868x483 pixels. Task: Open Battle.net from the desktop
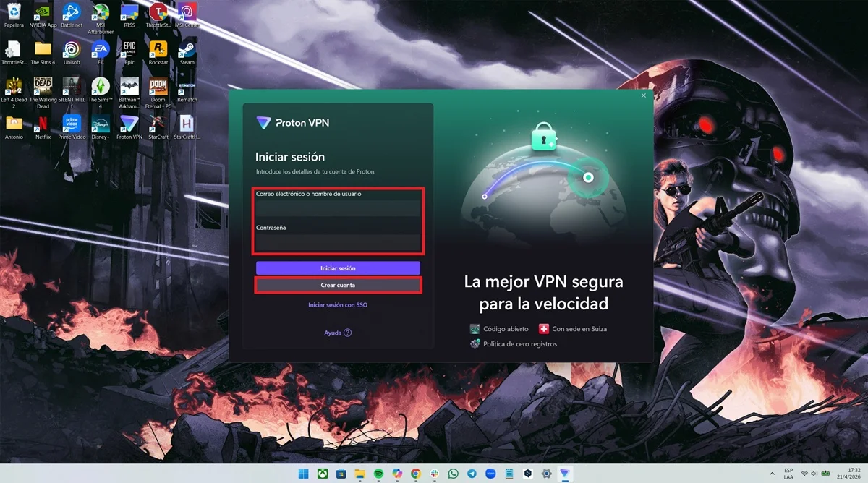click(71, 13)
